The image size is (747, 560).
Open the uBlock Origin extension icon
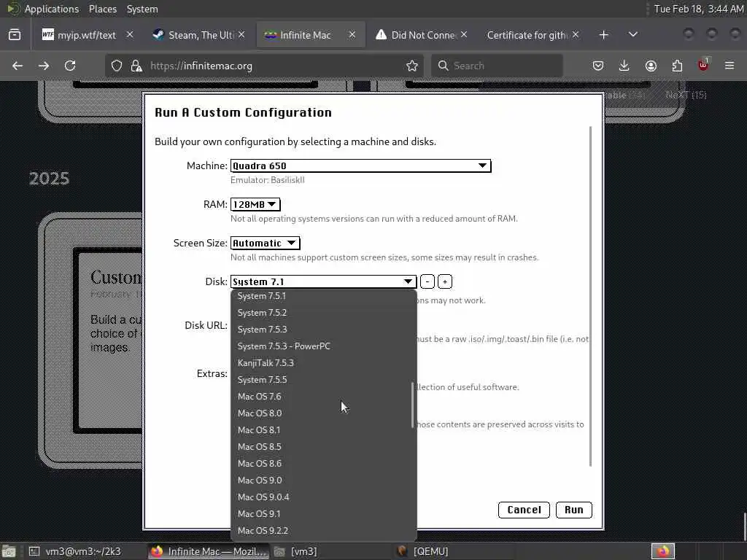[703, 65]
